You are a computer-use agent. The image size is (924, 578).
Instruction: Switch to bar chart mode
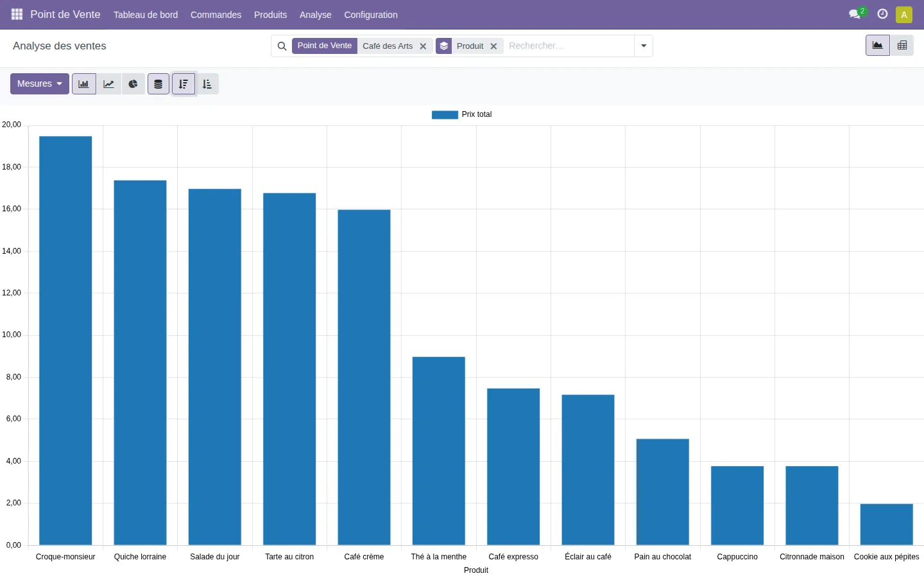pos(84,84)
